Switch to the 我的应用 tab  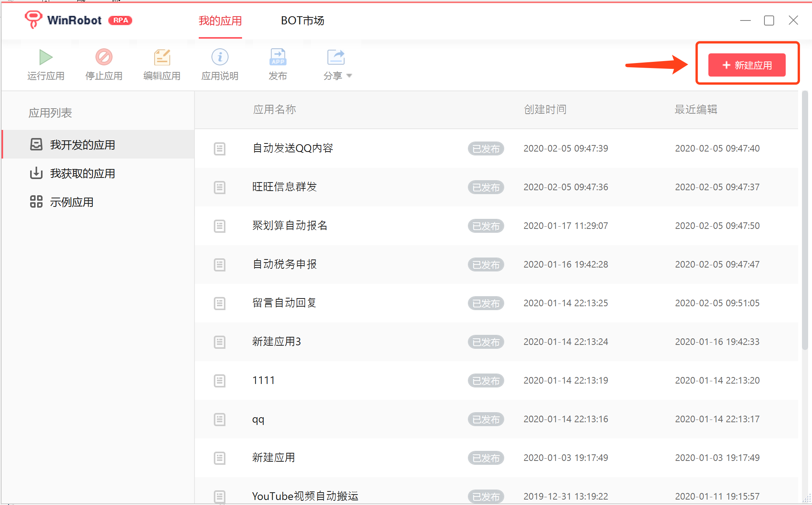click(220, 20)
